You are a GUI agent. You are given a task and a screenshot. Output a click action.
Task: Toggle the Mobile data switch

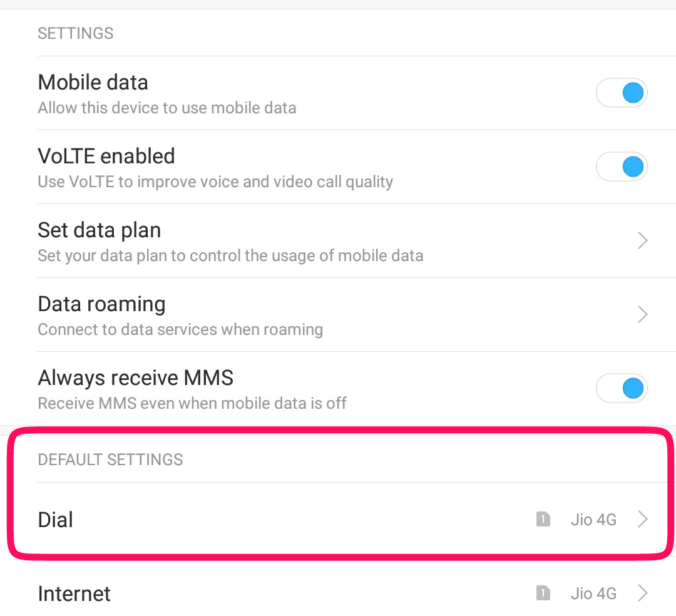(622, 93)
